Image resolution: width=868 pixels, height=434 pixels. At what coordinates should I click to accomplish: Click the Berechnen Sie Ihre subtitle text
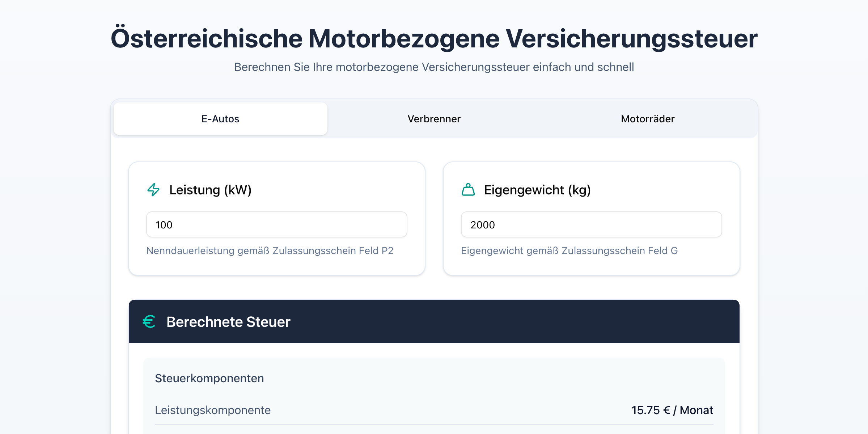point(434,67)
